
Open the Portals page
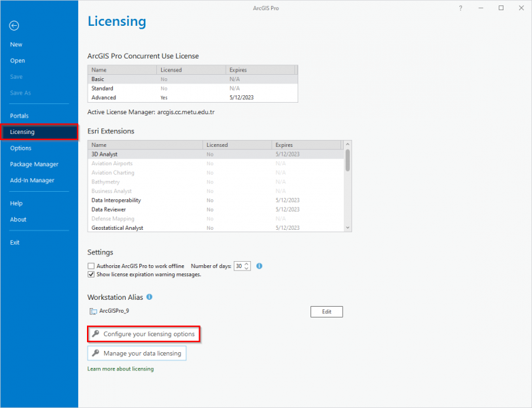[19, 116]
